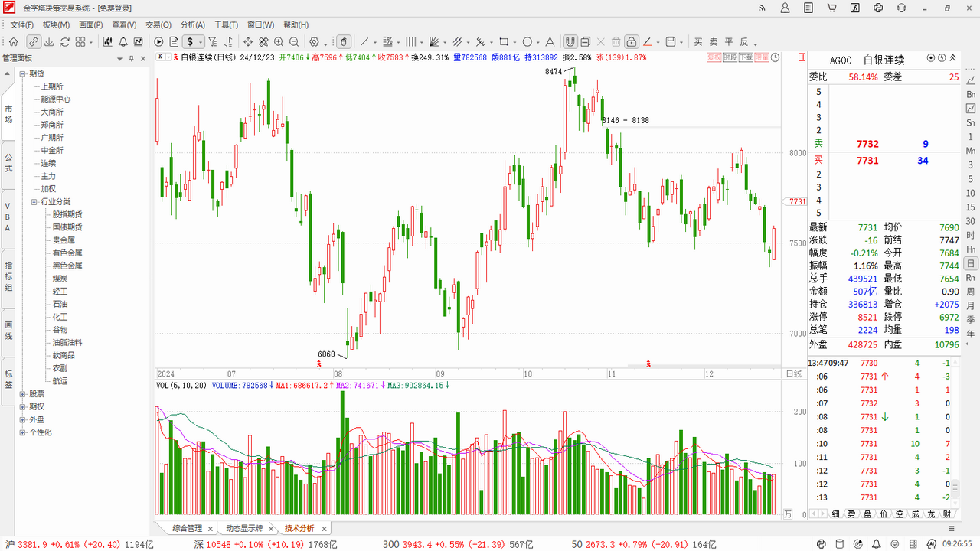Click the Home icon in the toolbar
The height and width of the screenshot is (551, 980).
coord(13,42)
